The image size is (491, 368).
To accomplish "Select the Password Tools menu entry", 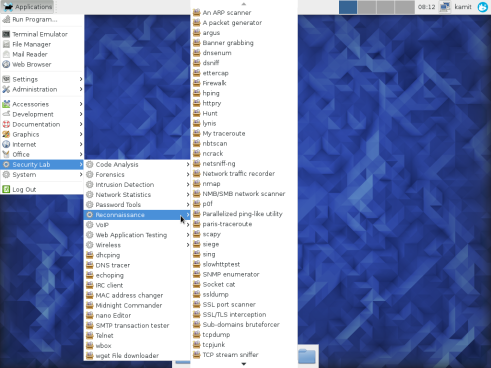I will pos(137,205).
